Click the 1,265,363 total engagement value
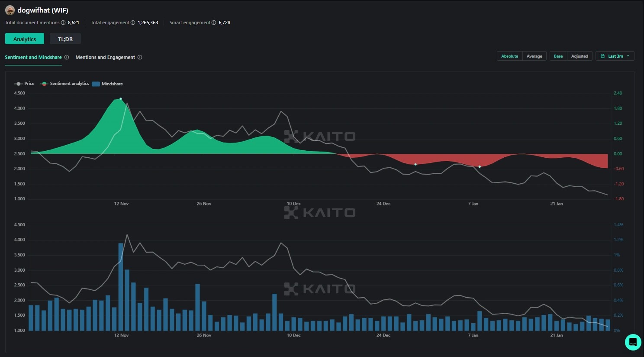644x357 pixels. point(148,23)
